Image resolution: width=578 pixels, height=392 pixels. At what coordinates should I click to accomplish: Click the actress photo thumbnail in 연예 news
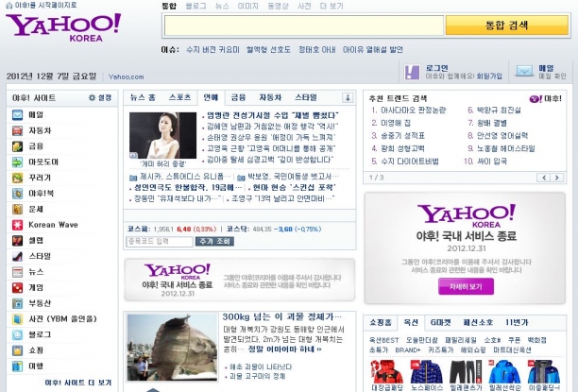[x=163, y=136]
